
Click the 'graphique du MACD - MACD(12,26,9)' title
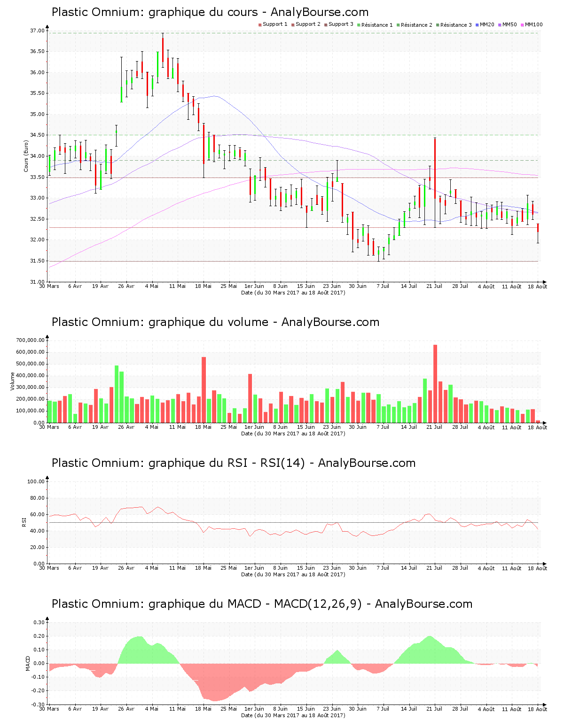point(262,604)
